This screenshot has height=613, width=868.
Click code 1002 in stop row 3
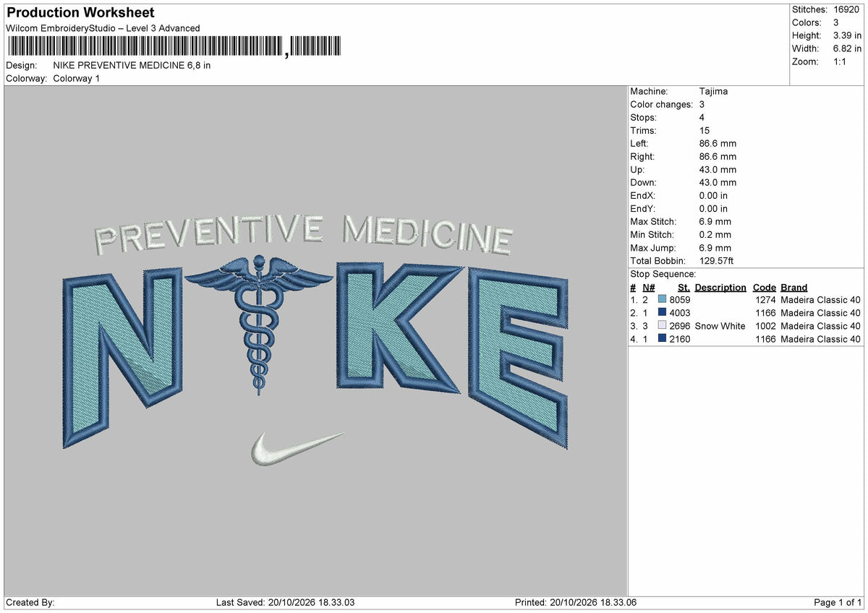click(x=765, y=326)
